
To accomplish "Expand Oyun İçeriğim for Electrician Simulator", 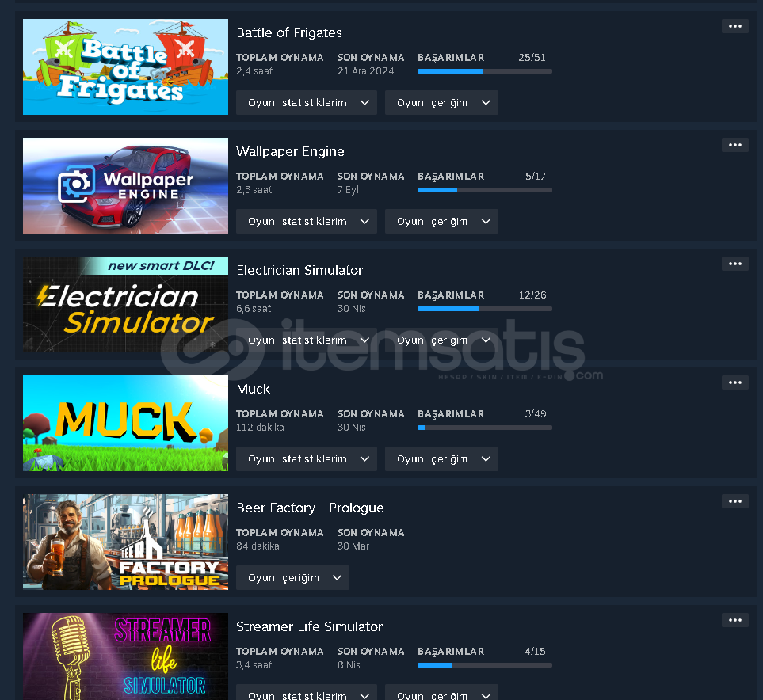I will [441, 340].
